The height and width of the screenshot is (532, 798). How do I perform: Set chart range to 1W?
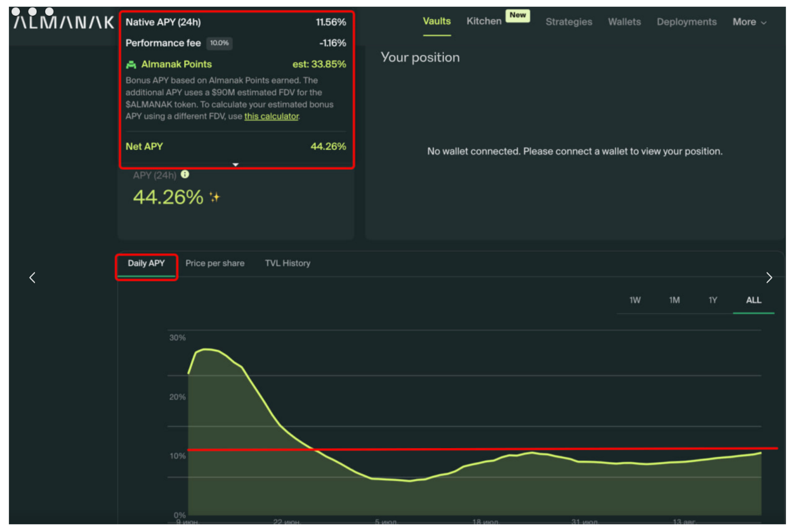tap(634, 300)
